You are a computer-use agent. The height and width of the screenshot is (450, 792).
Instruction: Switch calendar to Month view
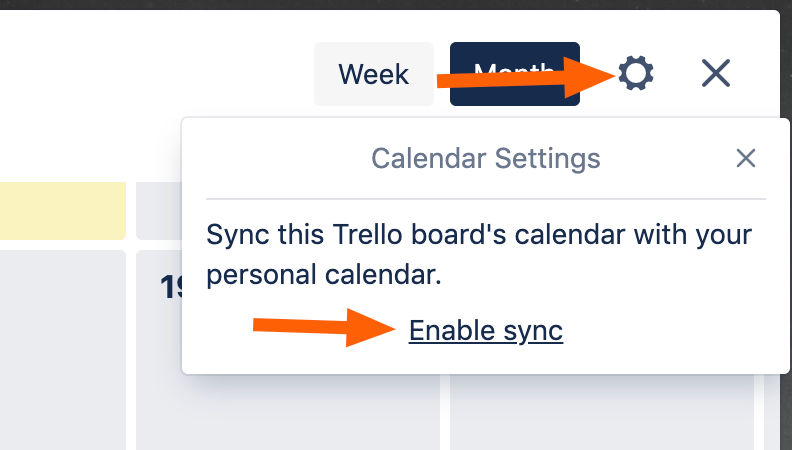pyautogui.click(x=515, y=74)
